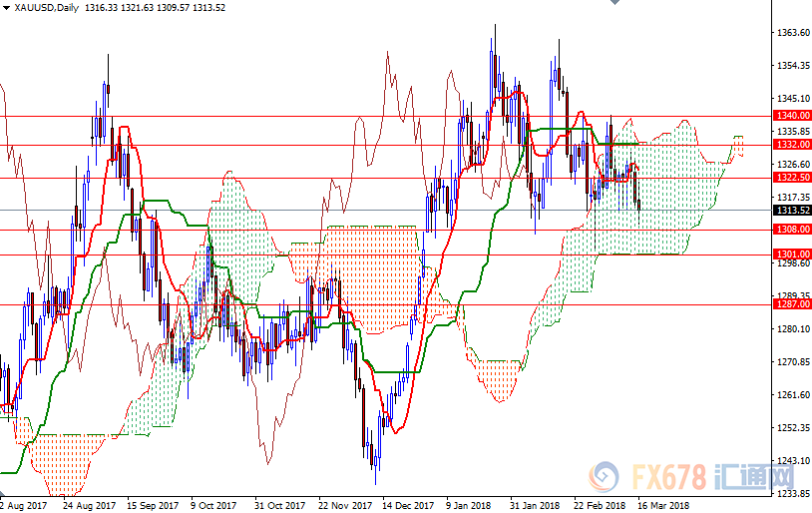Click the 31 Jan 2018 date label
The height and width of the screenshot is (513, 812).
pyautogui.click(x=535, y=506)
